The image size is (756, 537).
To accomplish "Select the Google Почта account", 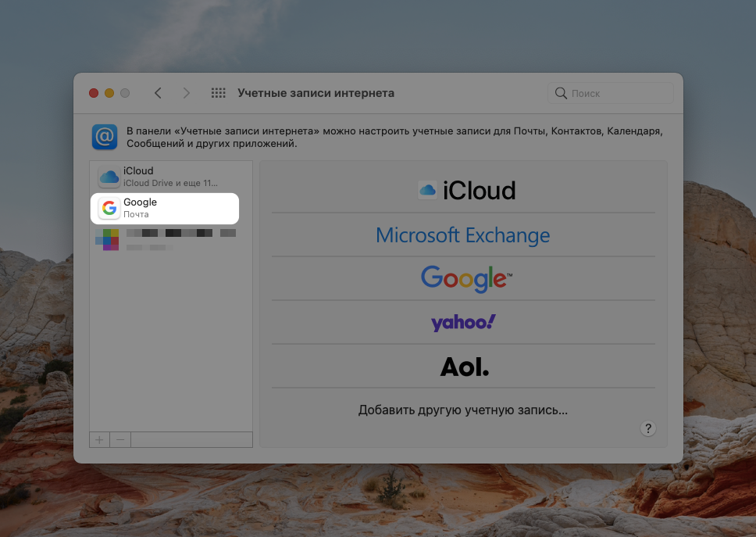I will 165,209.
